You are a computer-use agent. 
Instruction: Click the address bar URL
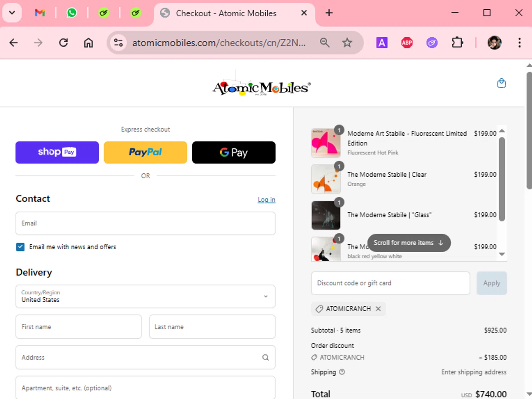tap(218, 43)
